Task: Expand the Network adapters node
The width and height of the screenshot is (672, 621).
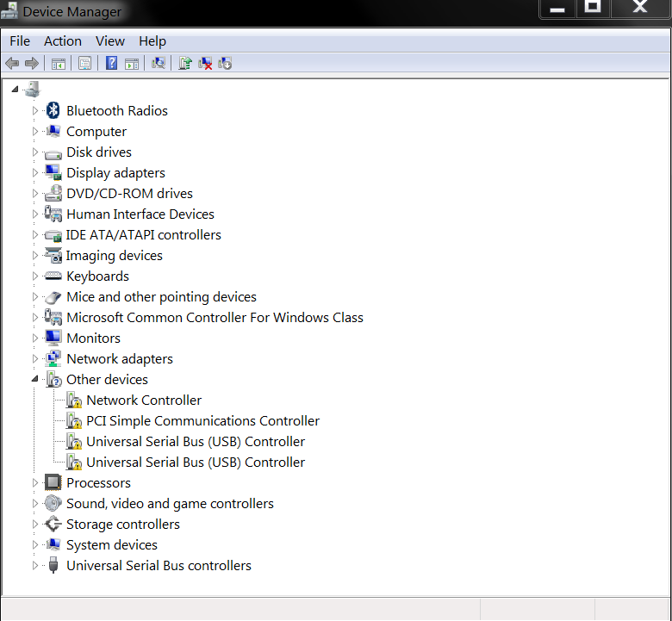Action: pyautogui.click(x=35, y=358)
